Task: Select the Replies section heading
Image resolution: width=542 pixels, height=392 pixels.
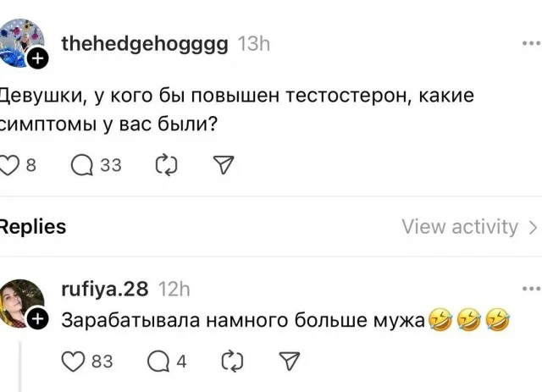Action: (32, 227)
